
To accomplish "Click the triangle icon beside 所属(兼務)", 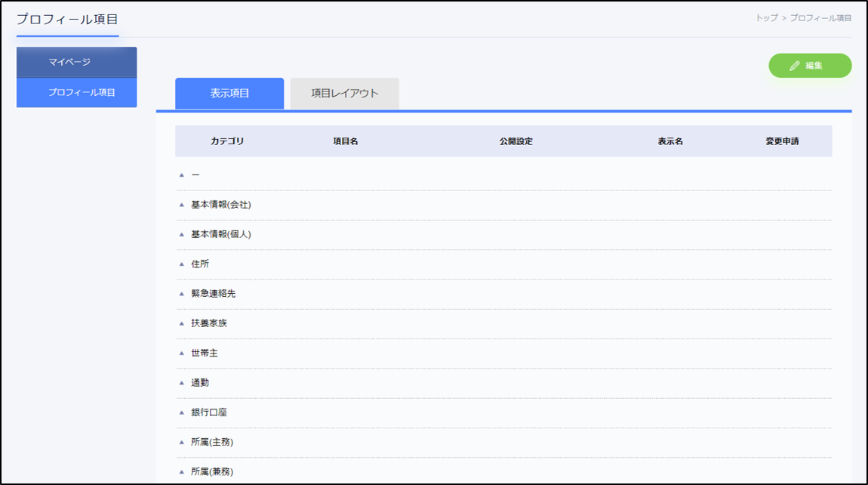I will (x=181, y=471).
